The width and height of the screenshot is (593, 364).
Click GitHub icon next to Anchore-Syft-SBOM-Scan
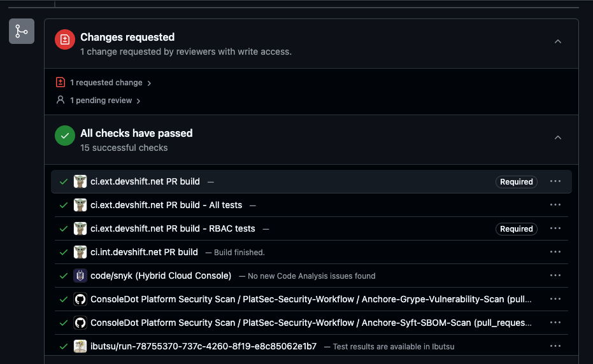(x=80, y=323)
